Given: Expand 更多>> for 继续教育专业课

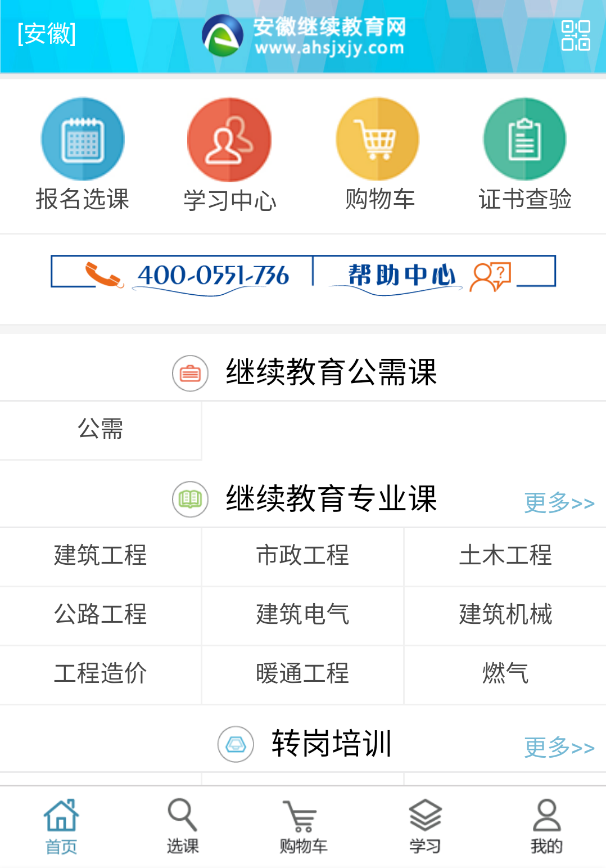Looking at the screenshot, I should click(x=559, y=502).
